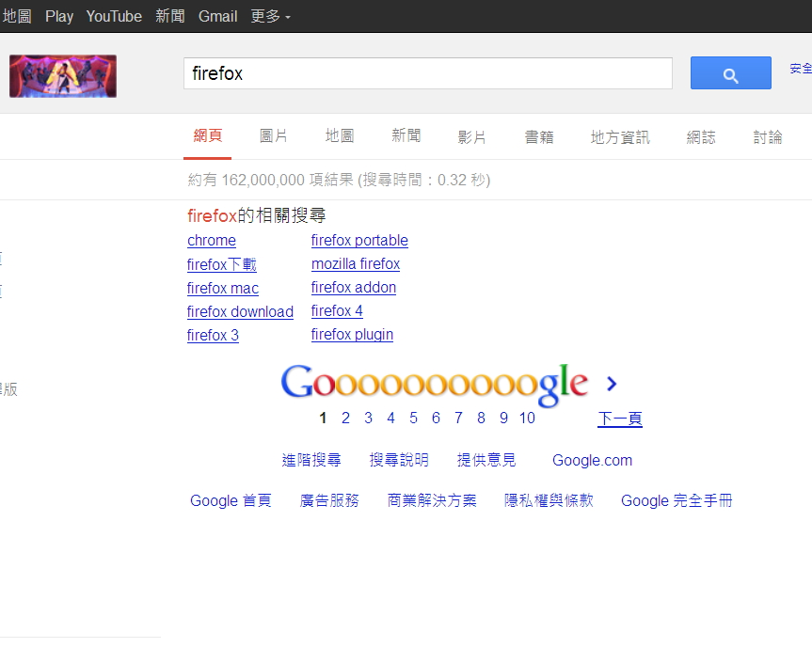The image size is (812, 648).
Task: Open the 提供意見 feedback link
Action: pyautogui.click(x=486, y=460)
